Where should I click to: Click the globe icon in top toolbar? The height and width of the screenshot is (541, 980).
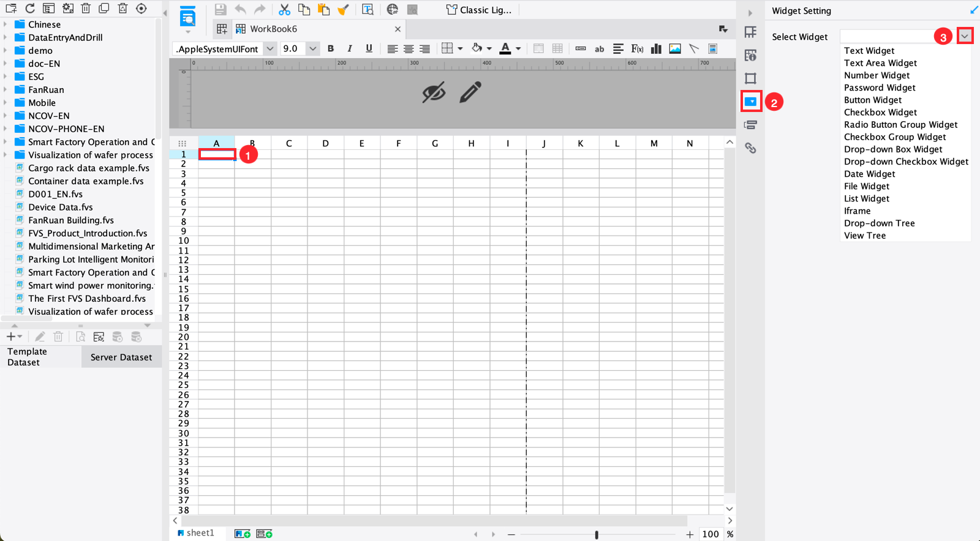tap(392, 9)
